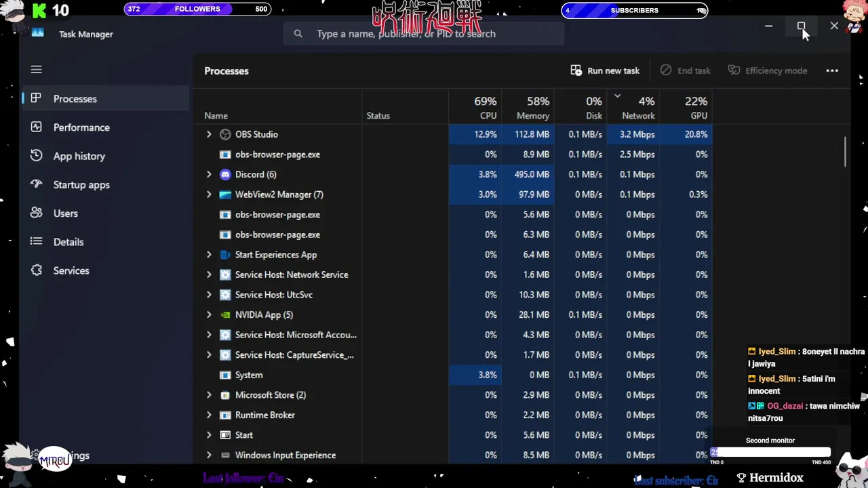Expand the NVIDIA App (5) group
Image resolution: width=868 pixels, height=488 pixels.
click(x=209, y=314)
